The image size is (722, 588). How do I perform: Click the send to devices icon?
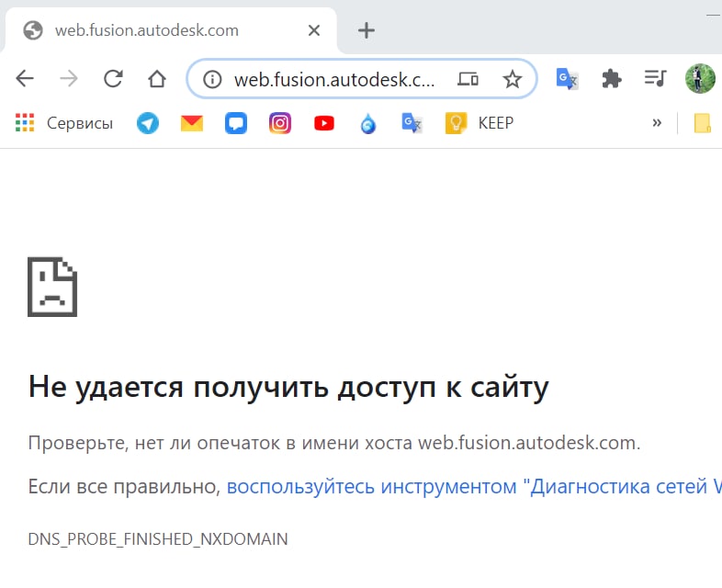point(468,79)
